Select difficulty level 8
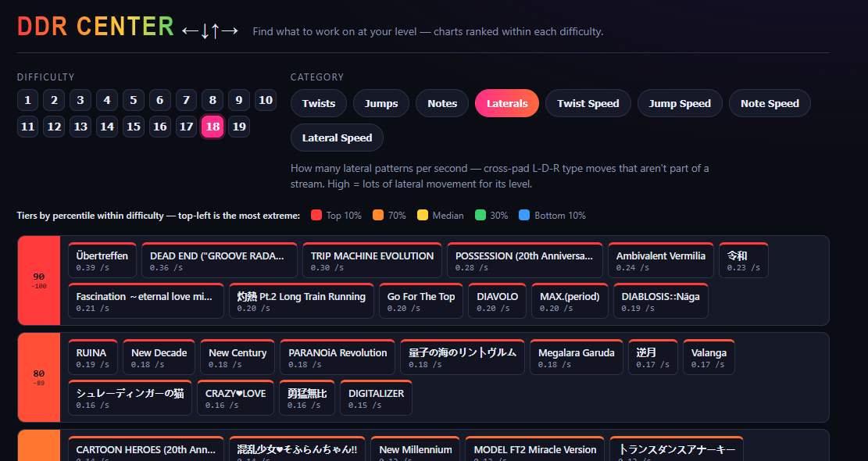This screenshot has height=461, width=868. click(213, 100)
